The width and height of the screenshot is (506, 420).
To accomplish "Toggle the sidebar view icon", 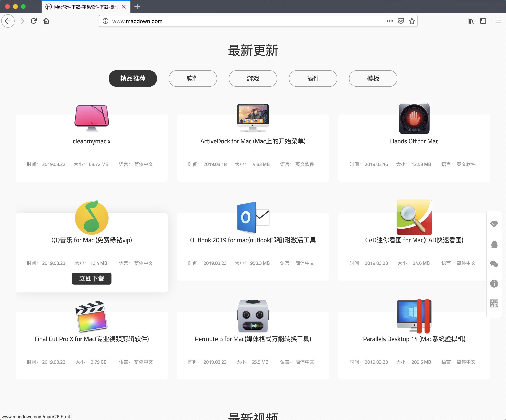I will 483,21.
